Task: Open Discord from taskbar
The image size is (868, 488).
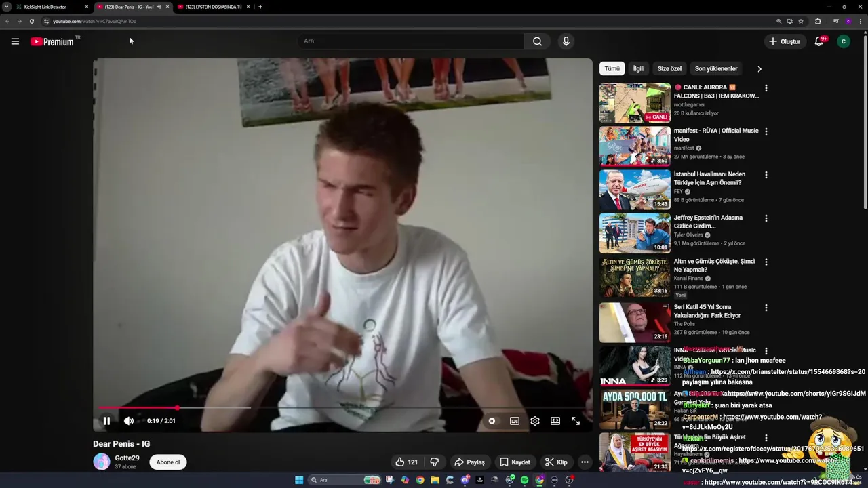Action: [465, 480]
